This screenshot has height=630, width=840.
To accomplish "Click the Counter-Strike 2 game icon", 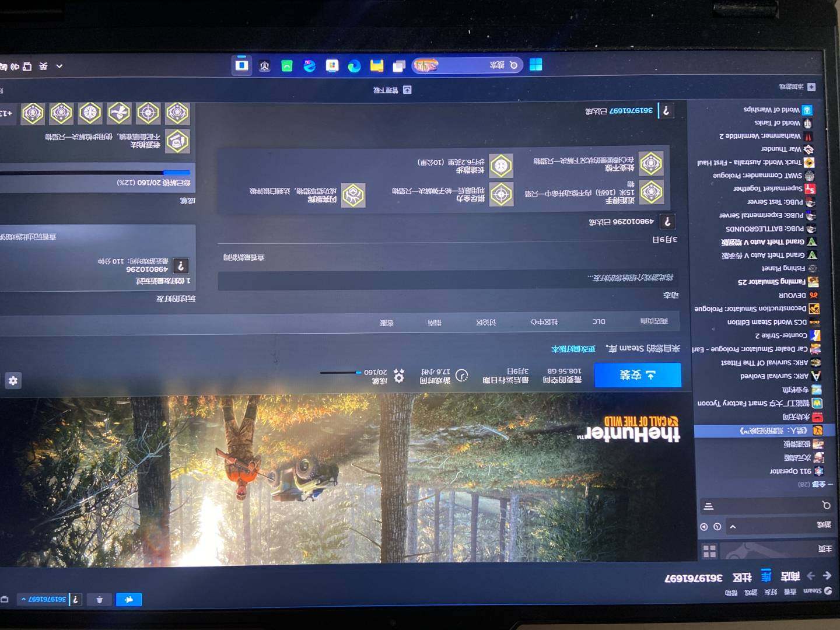I will 815,335.
